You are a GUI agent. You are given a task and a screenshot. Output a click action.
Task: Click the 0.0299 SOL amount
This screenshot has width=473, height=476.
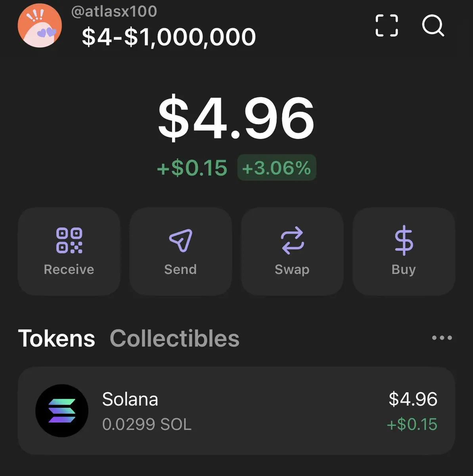[x=147, y=424]
